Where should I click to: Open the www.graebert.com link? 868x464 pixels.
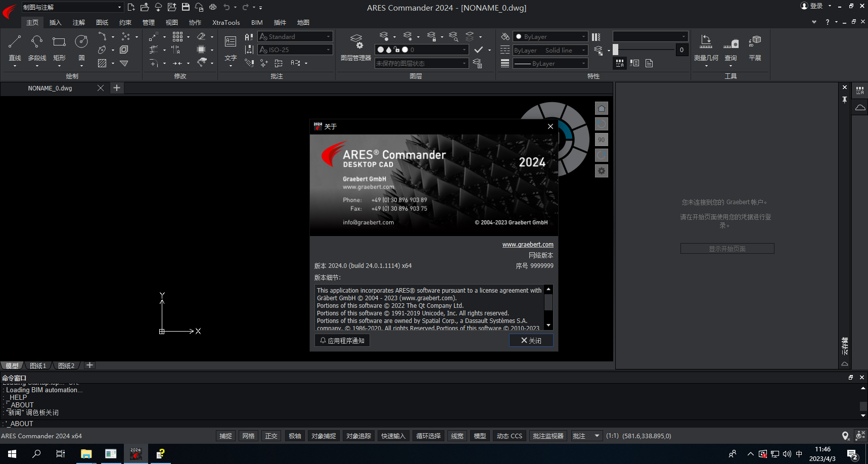click(528, 244)
